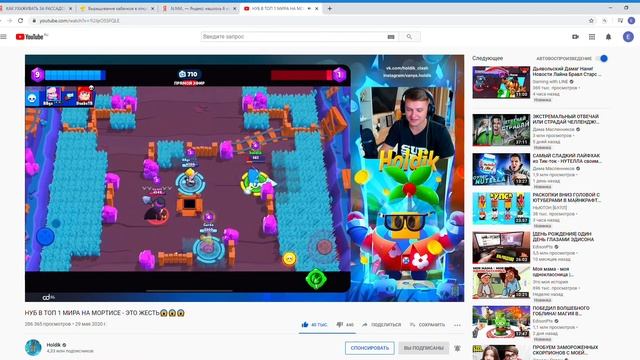The image size is (640, 360).
Task: Open the account avatar in YouTube header
Action: click(628, 37)
